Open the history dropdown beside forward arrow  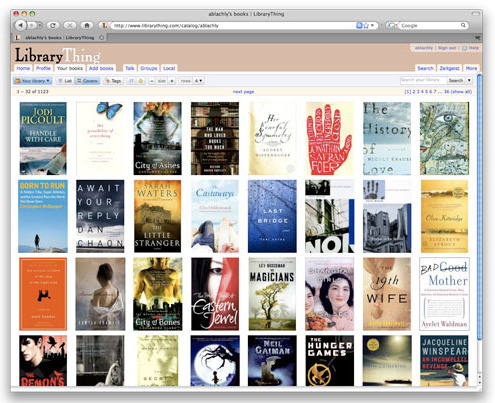(x=40, y=25)
